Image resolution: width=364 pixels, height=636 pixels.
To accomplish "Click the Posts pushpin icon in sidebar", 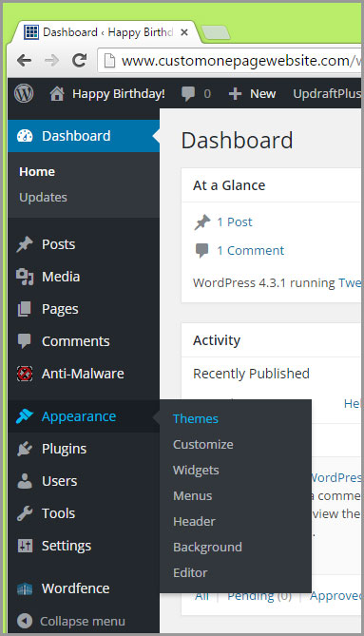I will 25,244.
